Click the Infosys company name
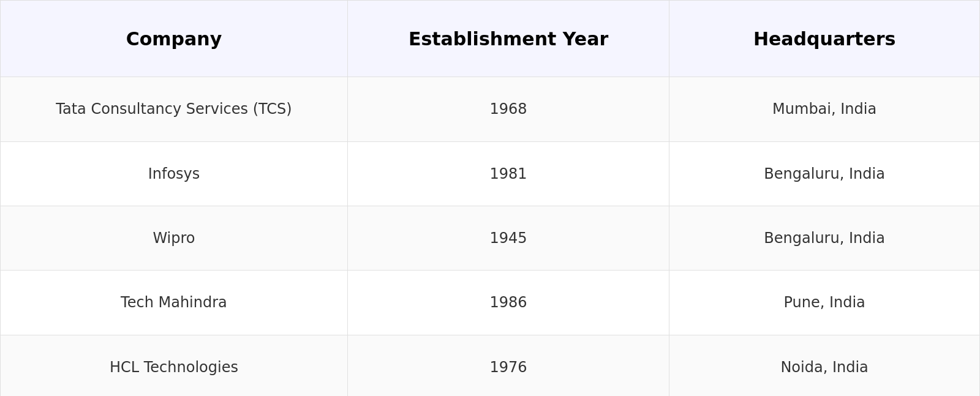The height and width of the screenshot is (396, 980). (x=174, y=174)
